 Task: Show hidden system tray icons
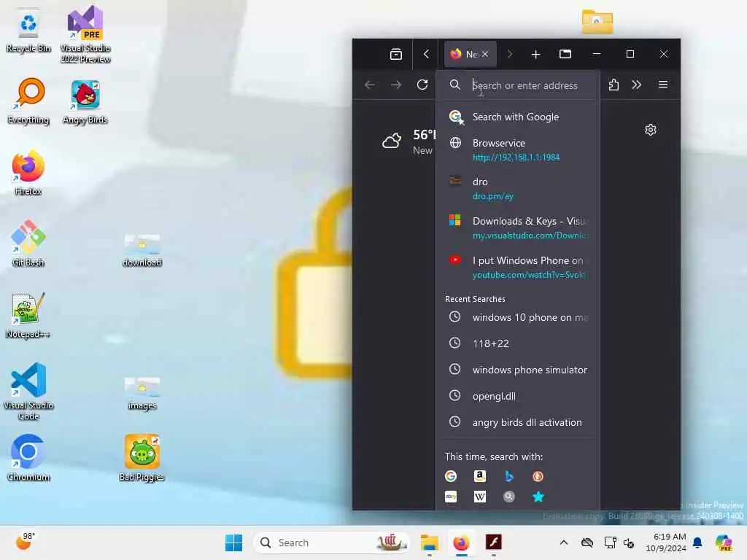pos(564,542)
